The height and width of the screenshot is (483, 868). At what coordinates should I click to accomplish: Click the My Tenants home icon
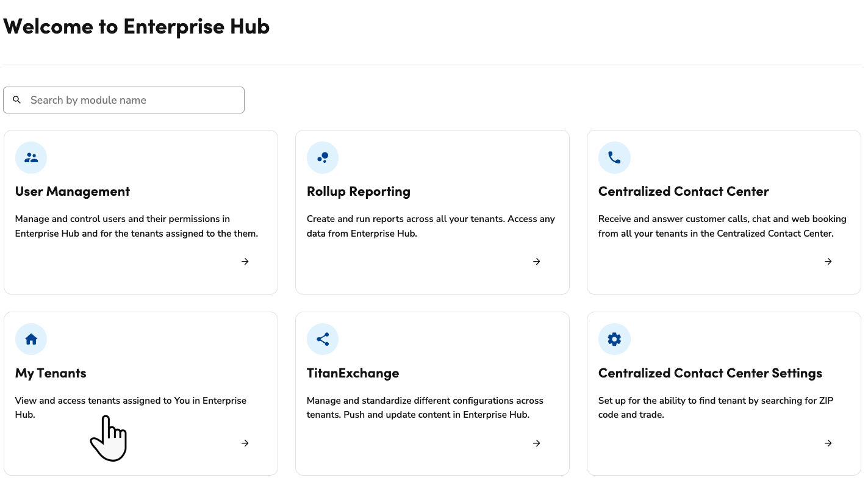tap(30, 339)
